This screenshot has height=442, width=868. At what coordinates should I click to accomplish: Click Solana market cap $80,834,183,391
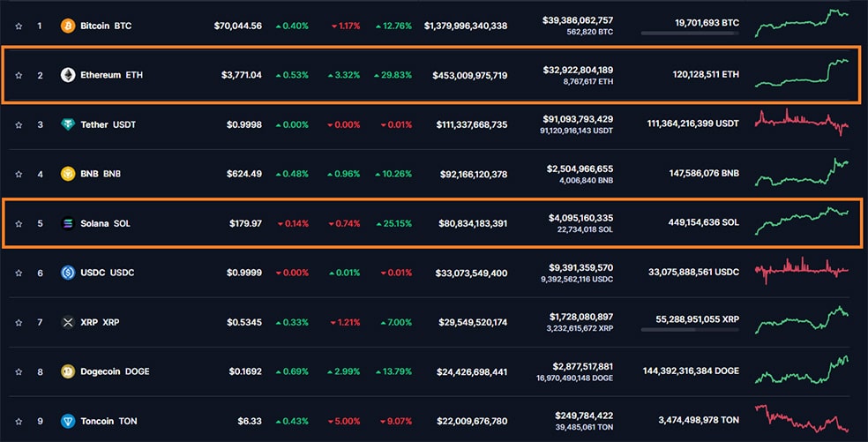coord(473,224)
